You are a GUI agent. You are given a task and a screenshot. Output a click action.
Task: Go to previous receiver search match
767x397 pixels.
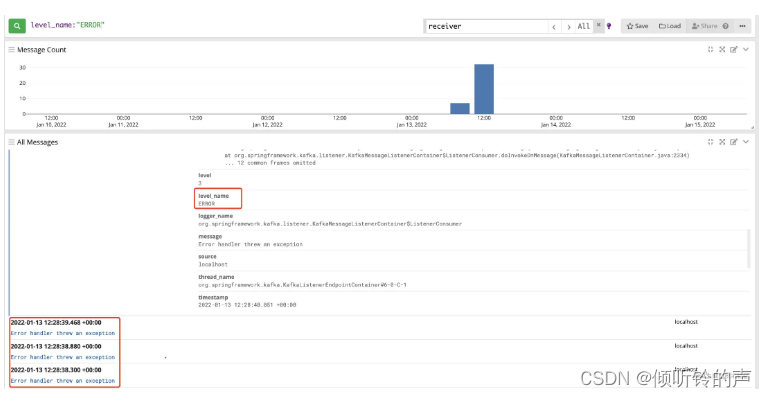[554, 27]
